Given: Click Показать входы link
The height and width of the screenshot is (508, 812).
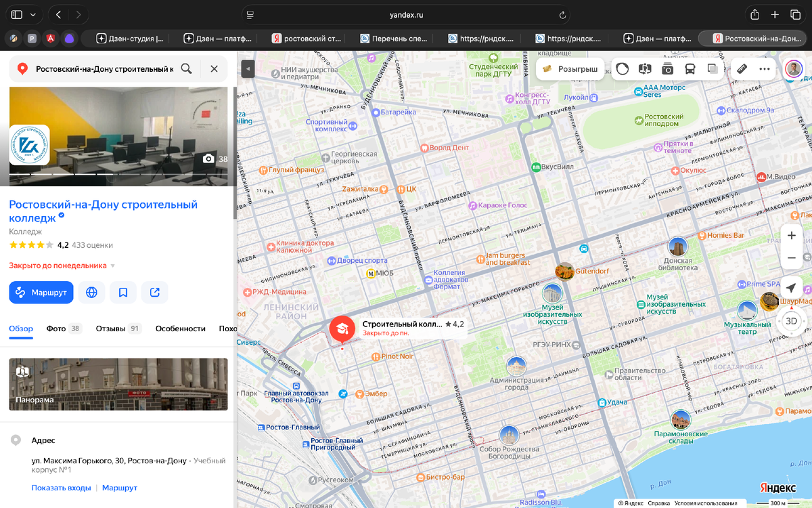Looking at the screenshot, I should pos(61,488).
